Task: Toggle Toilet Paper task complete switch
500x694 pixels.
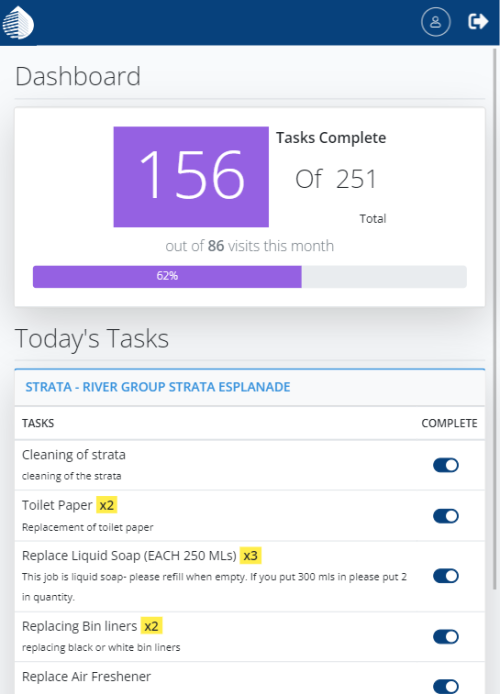Action: point(446,516)
